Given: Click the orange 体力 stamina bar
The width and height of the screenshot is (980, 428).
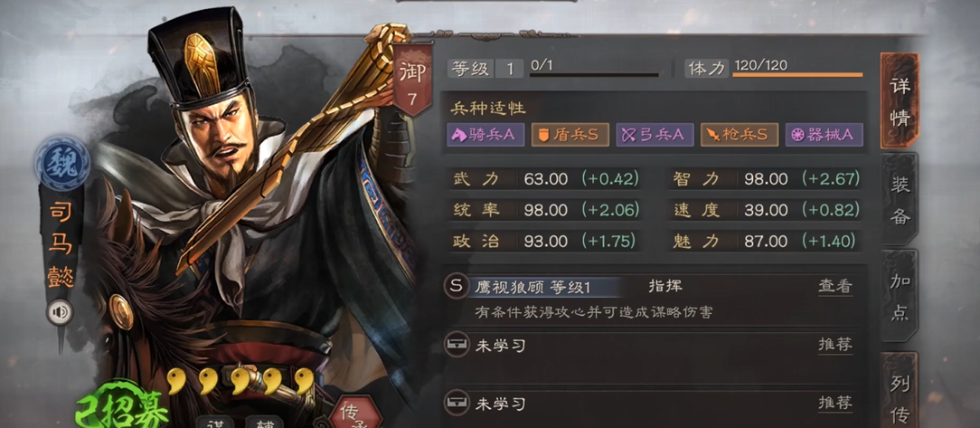Looking at the screenshot, I should tap(797, 75).
